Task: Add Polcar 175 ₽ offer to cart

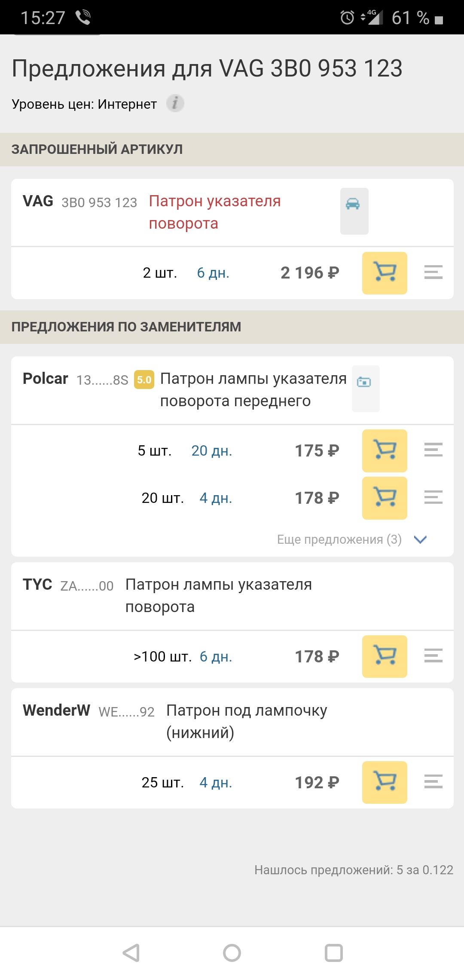Action: (385, 450)
